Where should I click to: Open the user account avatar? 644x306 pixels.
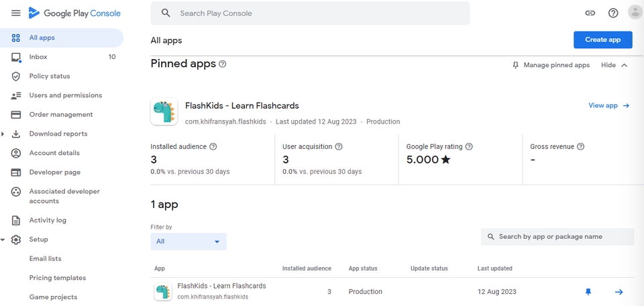[x=636, y=12]
